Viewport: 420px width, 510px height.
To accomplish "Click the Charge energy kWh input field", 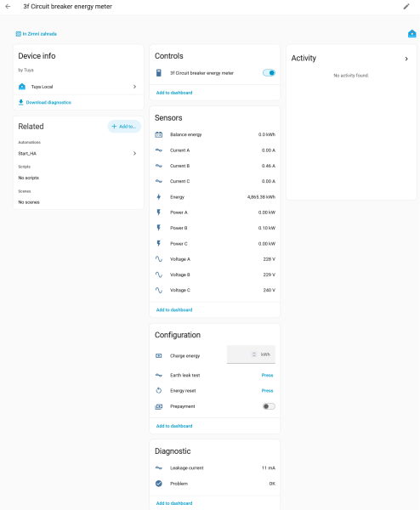I will (251, 354).
